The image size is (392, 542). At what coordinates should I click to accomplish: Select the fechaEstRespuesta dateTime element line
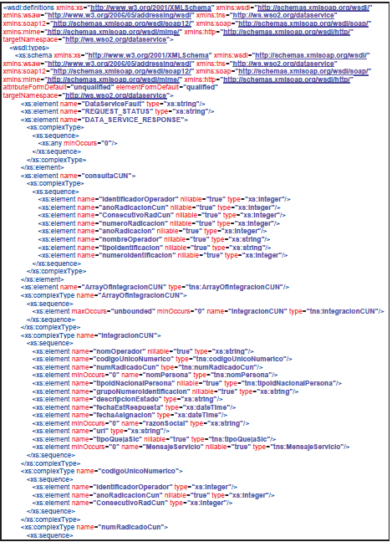pos(134,407)
